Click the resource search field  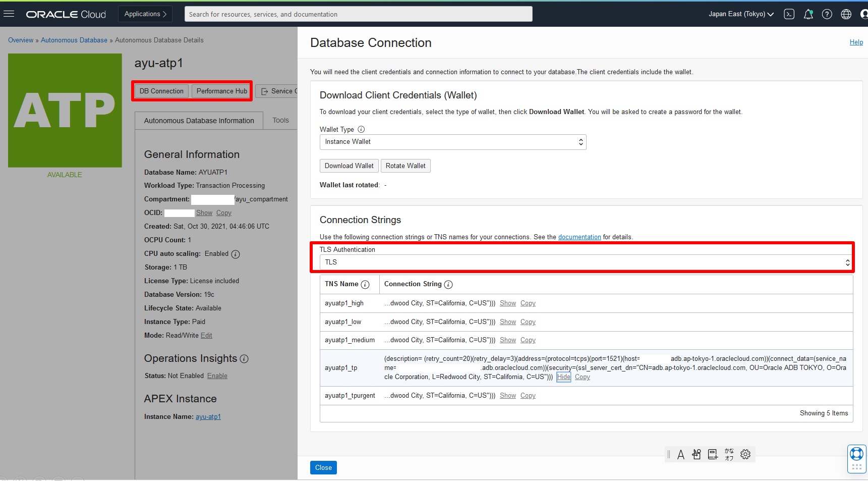coord(358,14)
